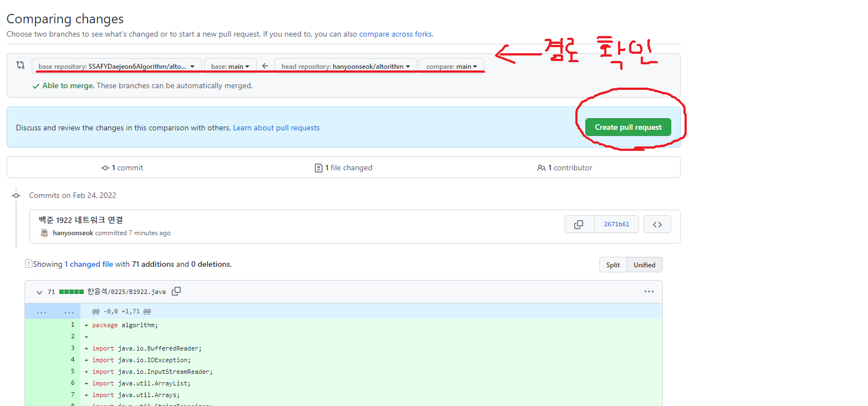Click the import java.io.IOException; line
868x406 pixels.
(141, 360)
